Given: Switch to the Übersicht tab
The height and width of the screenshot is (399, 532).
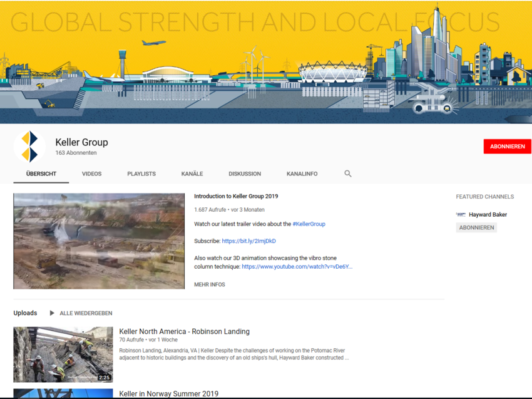Looking at the screenshot, I should coord(41,174).
